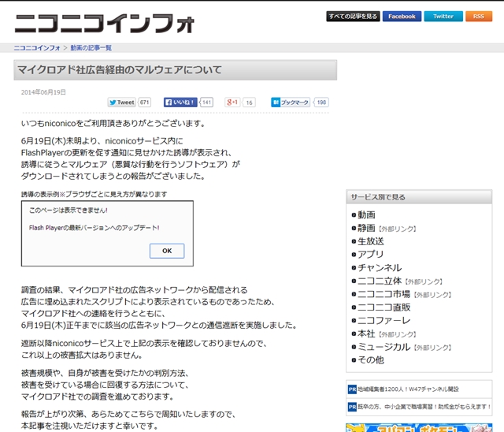Click the Facebook いいね！ button

(180, 102)
